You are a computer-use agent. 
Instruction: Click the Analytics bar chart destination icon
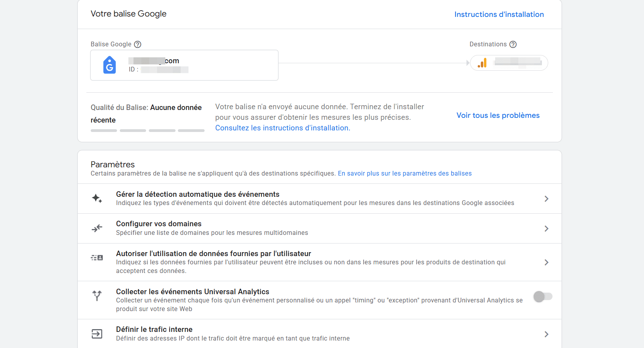point(482,63)
